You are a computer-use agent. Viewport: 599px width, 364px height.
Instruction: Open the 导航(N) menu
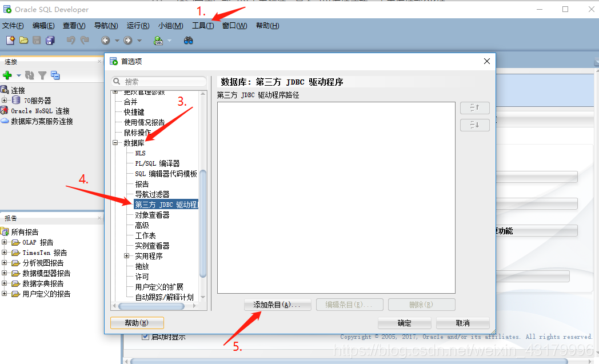click(106, 26)
